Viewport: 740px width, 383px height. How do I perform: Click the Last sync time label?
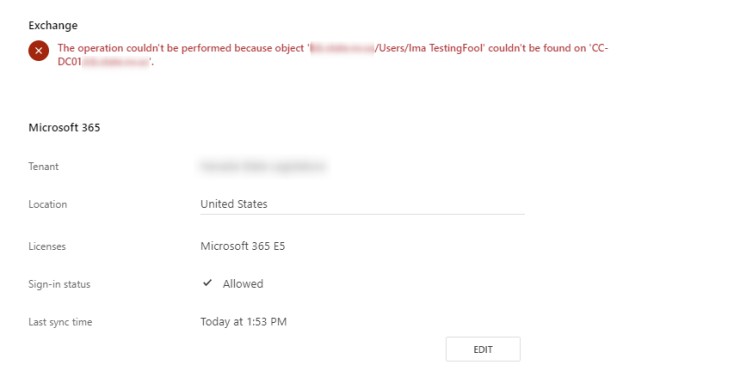(60, 322)
